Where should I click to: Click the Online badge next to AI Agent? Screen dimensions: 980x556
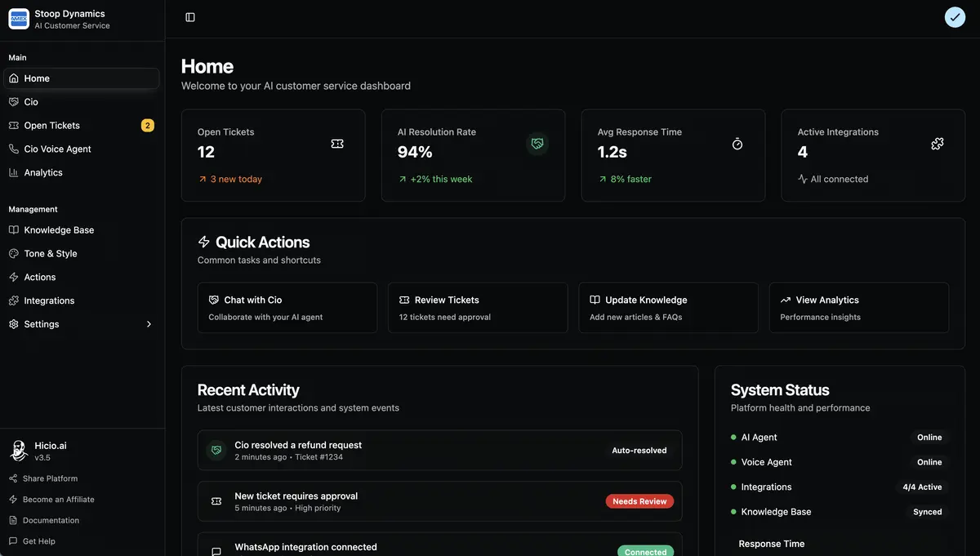click(x=929, y=438)
